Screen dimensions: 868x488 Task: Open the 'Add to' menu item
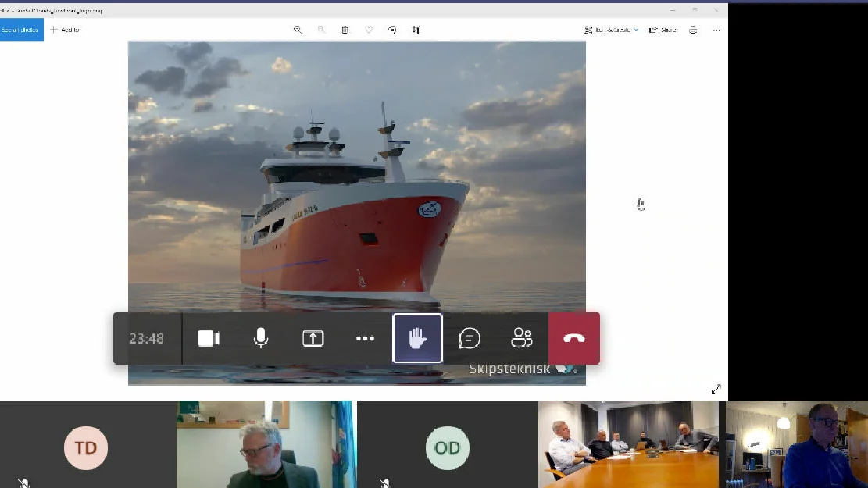pos(65,30)
